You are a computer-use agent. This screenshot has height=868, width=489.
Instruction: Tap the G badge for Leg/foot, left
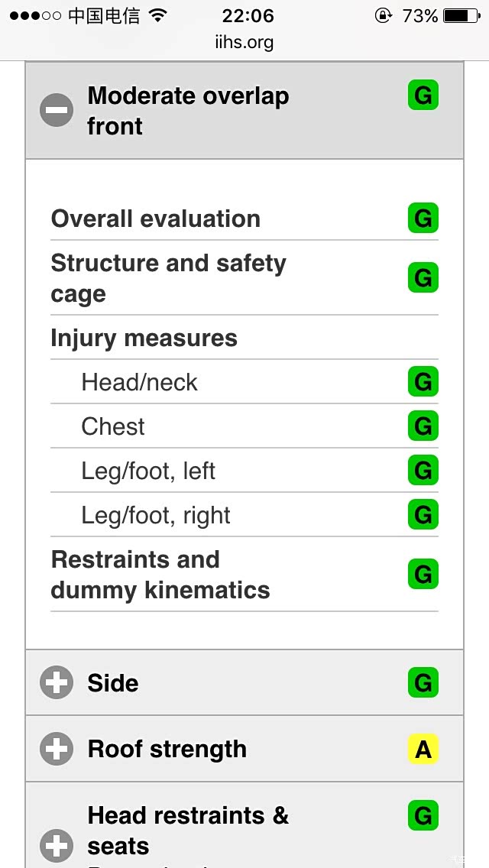(x=423, y=471)
